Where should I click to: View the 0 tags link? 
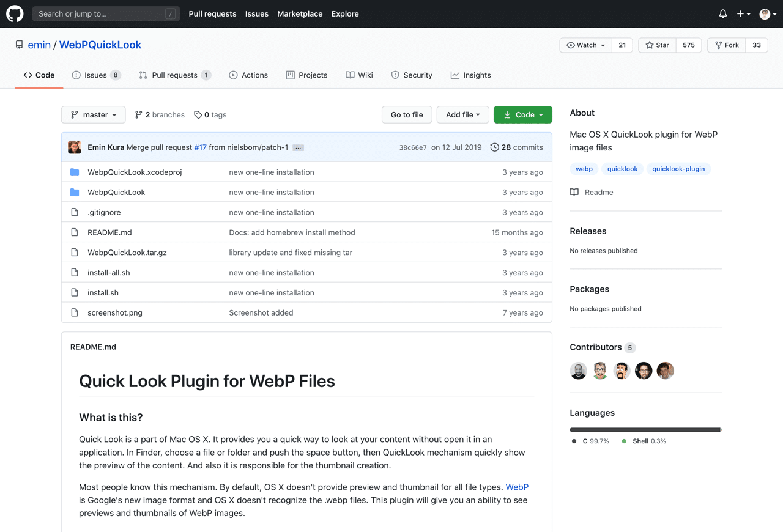210,114
